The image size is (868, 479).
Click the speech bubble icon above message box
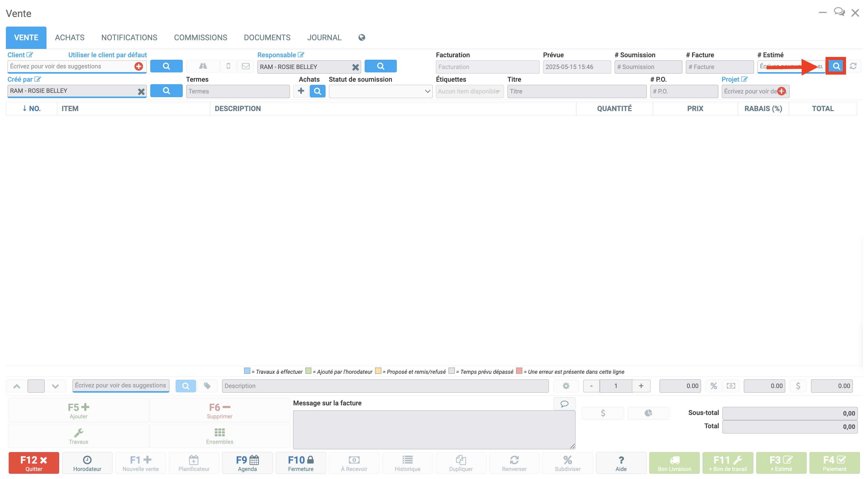coord(564,403)
